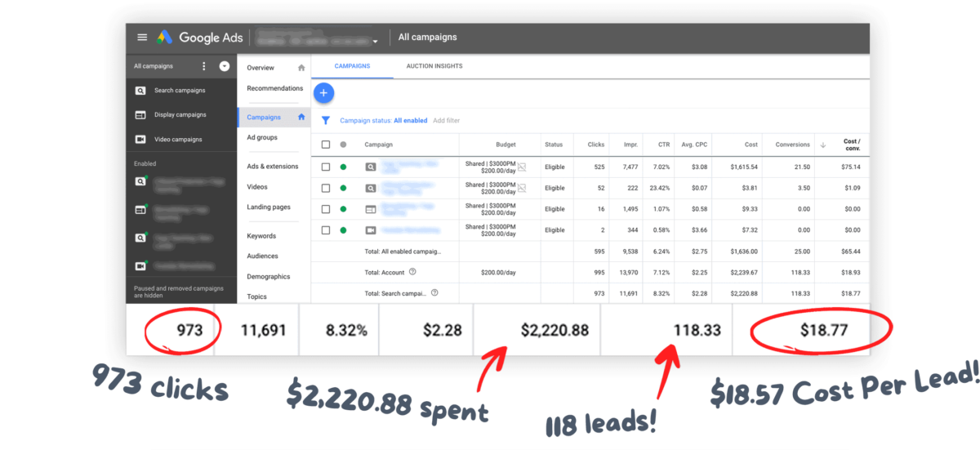Click the Video campaigns camera icon
980x450 pixels.
[x=140, y=140]
